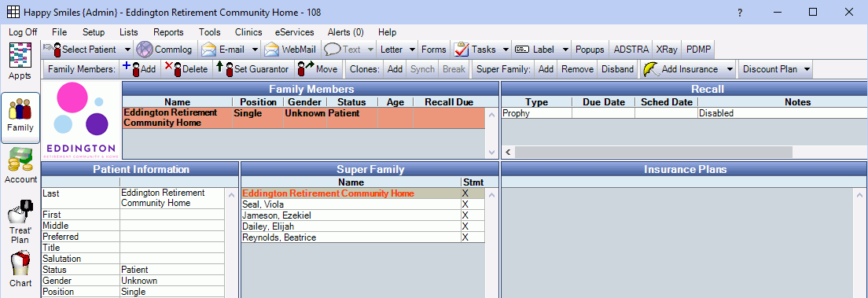The height and width of the screenshot is (298, 868).
Task: Click the Eddington patient picture thumbnail
Action: tap(82, 120)
